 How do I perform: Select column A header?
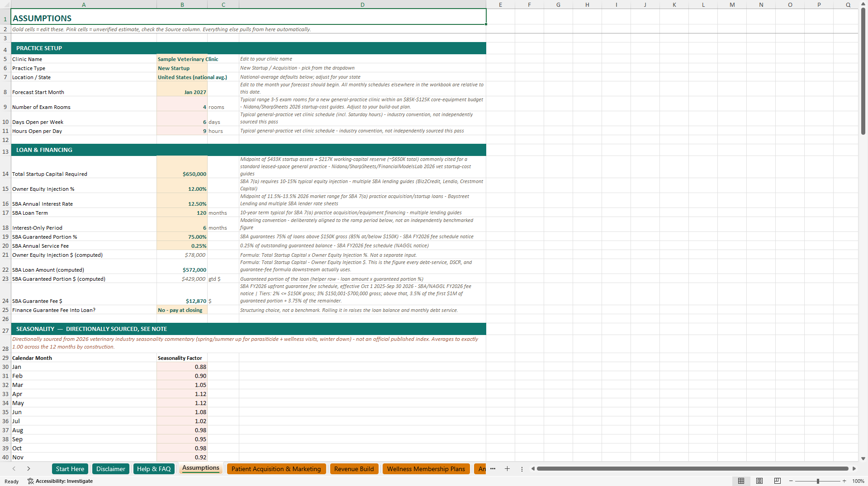coord(84,5)
